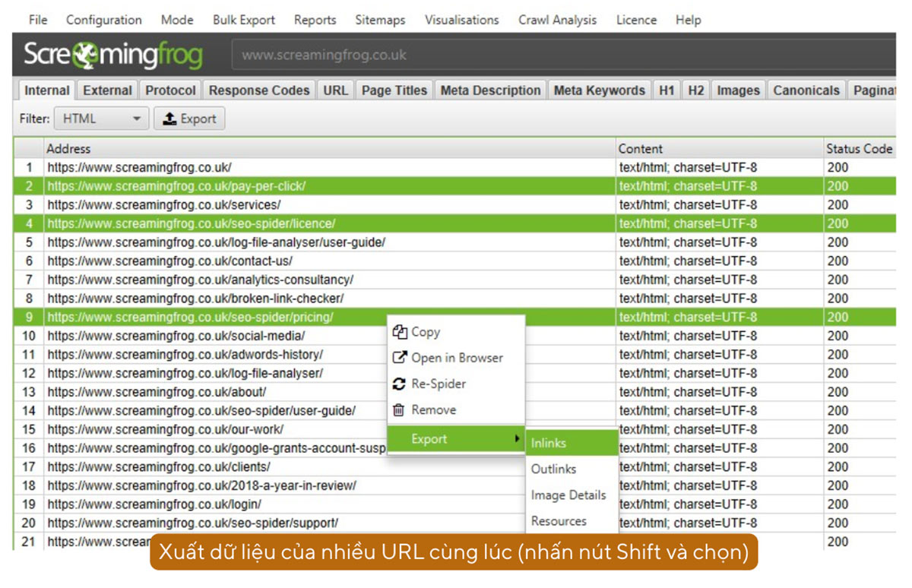The height and width of the screenshot is (588, 912).
Task: Switch to the Internal tab
Action: (x=47, y=90)
